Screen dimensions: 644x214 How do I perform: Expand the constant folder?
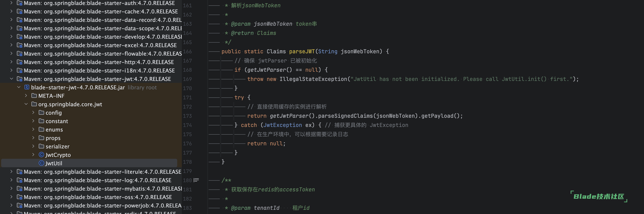point(33,121)
